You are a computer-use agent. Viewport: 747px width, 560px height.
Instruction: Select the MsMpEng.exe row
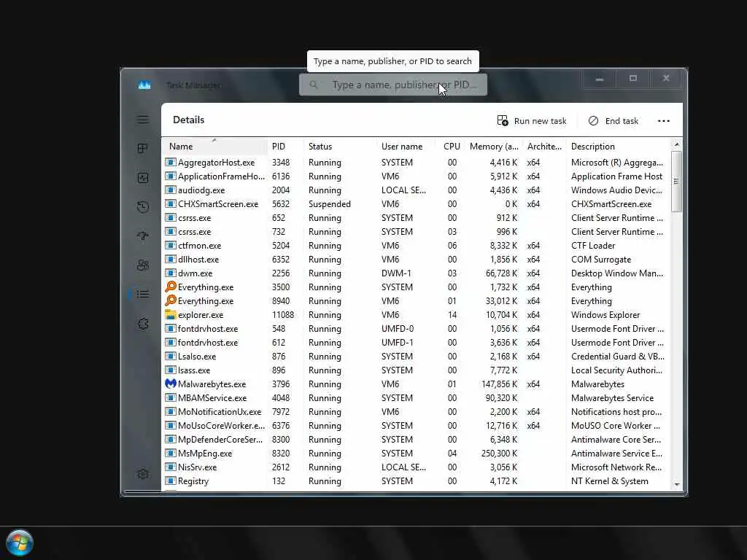(415, 454)
